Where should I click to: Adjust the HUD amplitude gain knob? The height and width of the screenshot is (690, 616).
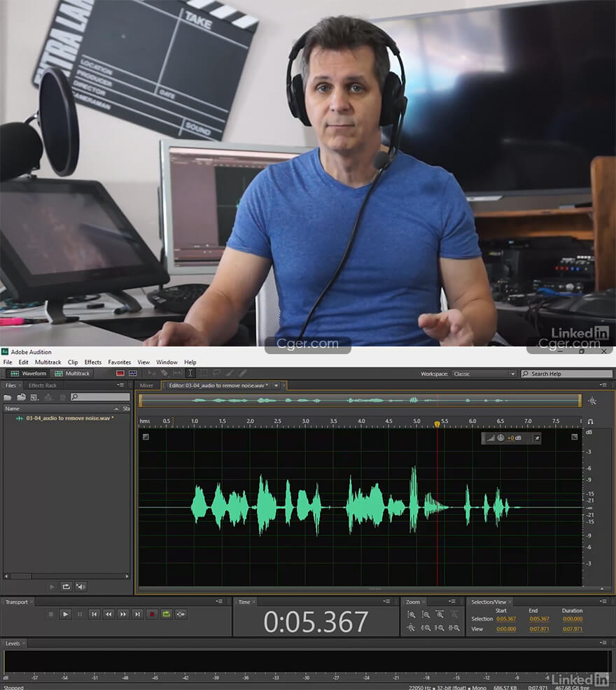coord(500,438)
